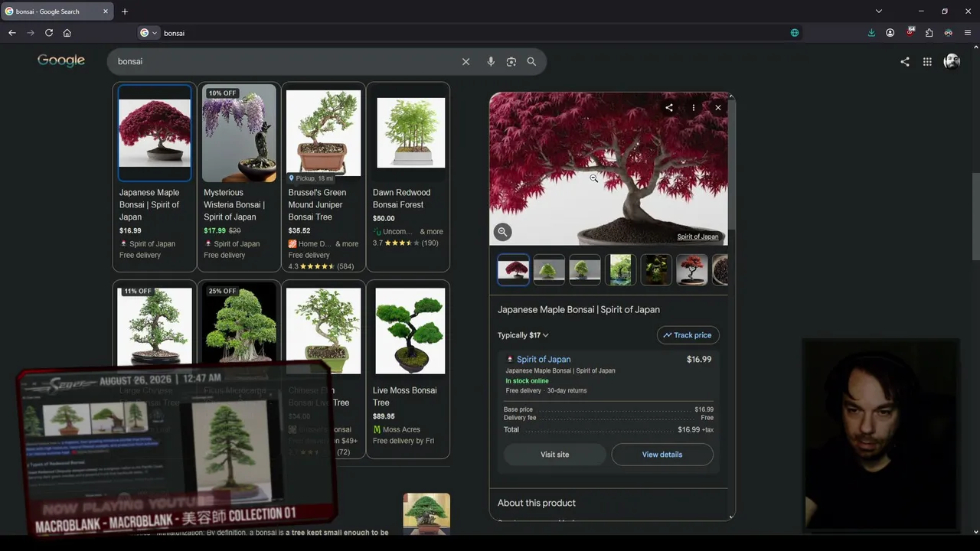Close the bonsai Google Search tab
Image resolution: width=980 pixels, height=551 pixels.
tap(106, 11)
